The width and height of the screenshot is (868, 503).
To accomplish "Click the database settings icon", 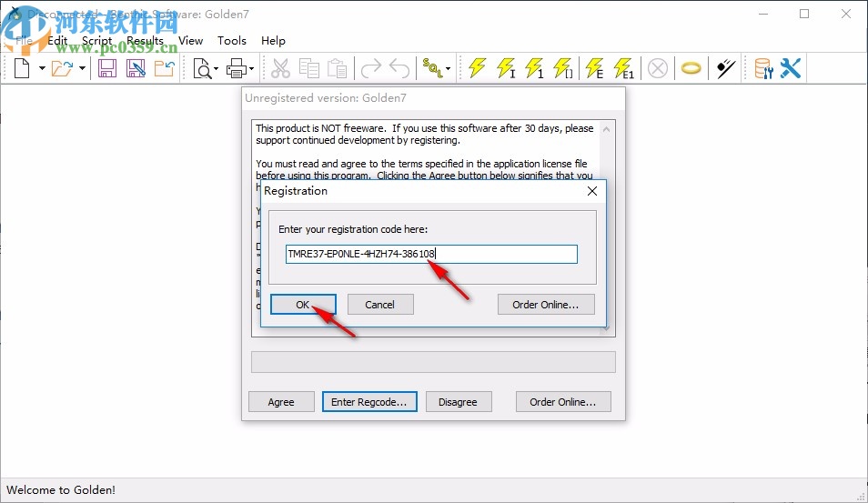I will [x=764, y=68].
